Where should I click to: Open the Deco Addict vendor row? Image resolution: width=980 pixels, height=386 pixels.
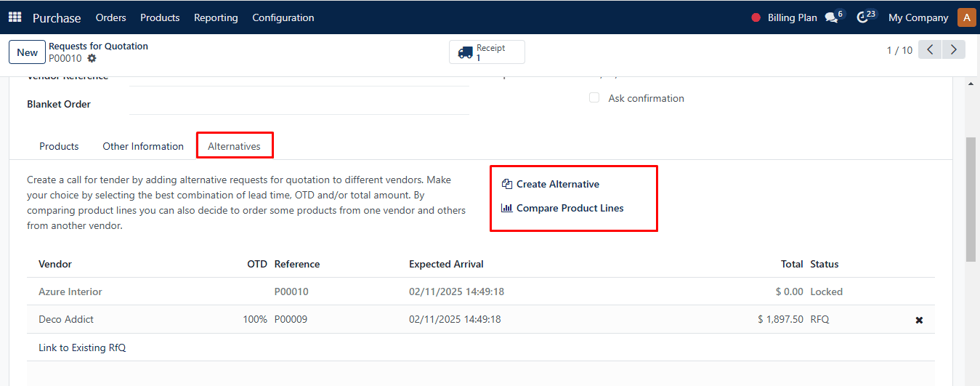66,319
